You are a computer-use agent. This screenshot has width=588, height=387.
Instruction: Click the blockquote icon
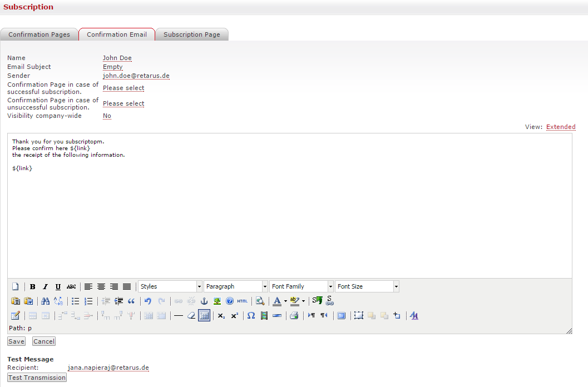[x=131, y=301]
